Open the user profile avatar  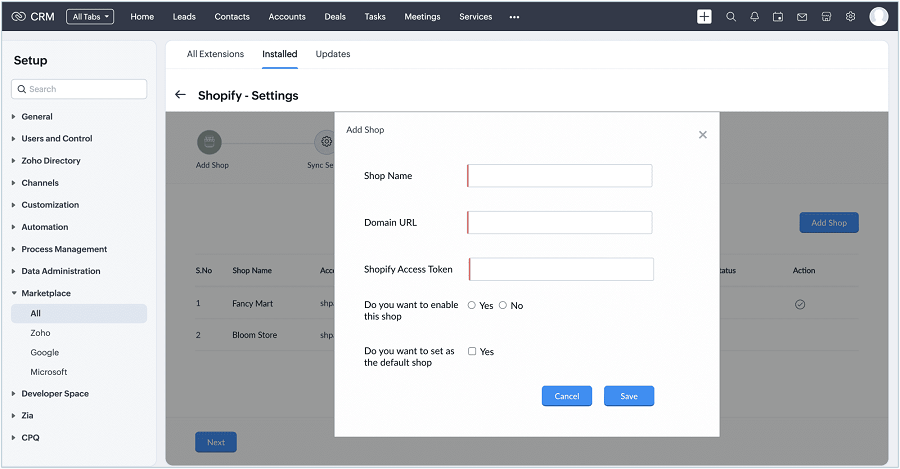(879, 17)
